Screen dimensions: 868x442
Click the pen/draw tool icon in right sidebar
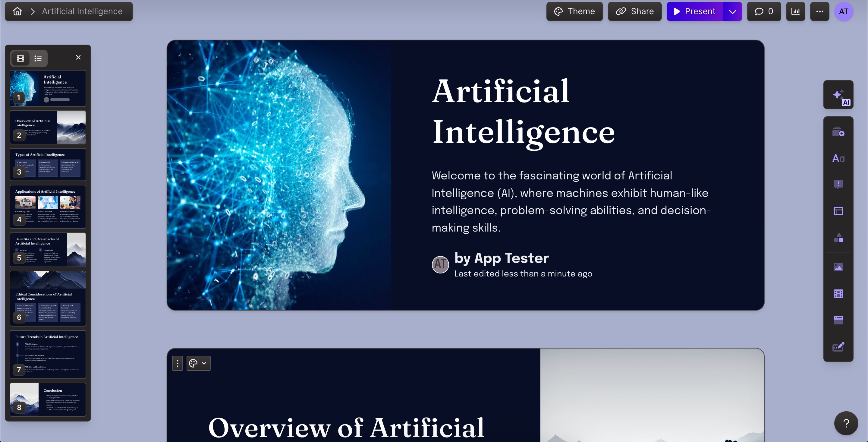[839, 346]
